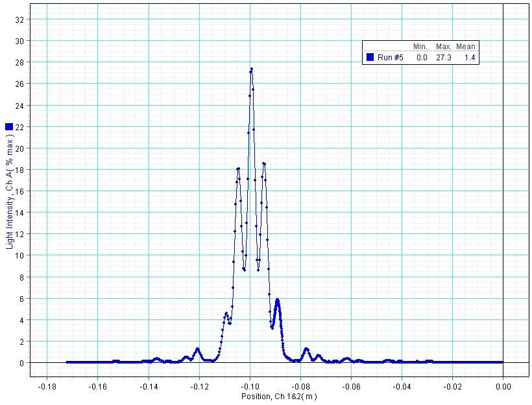
Task: Click the 4 y-axis tick label
Action: tap(23, 320)
